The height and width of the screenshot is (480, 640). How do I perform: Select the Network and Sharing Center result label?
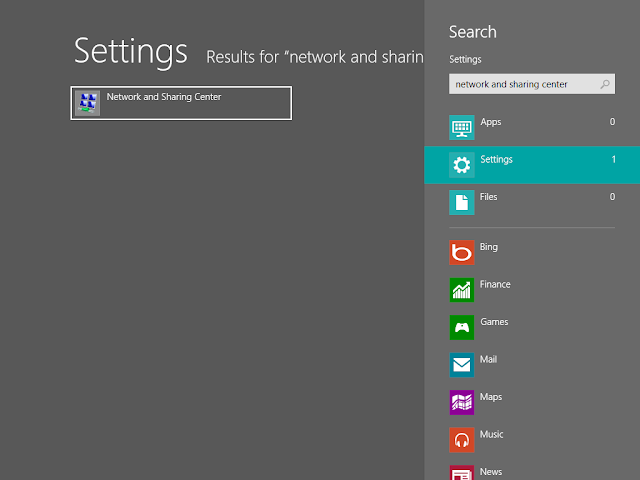(x=164, y=97)
